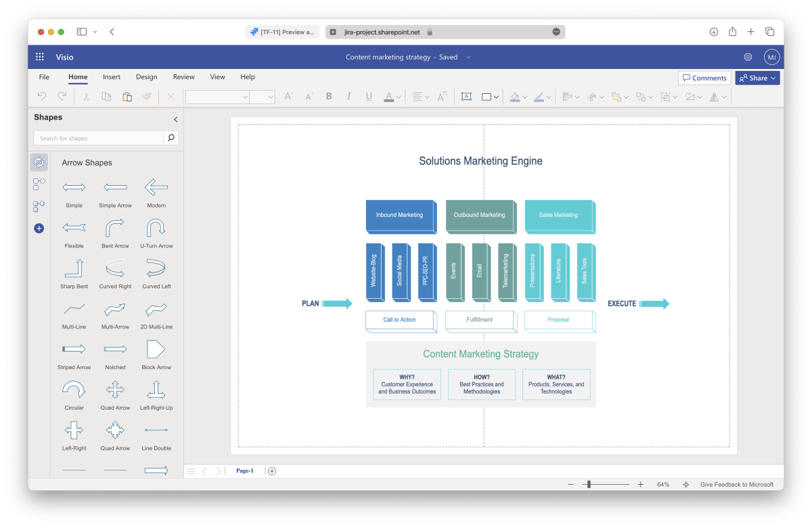Expand the document title saved-status chevron

[468, 57]
